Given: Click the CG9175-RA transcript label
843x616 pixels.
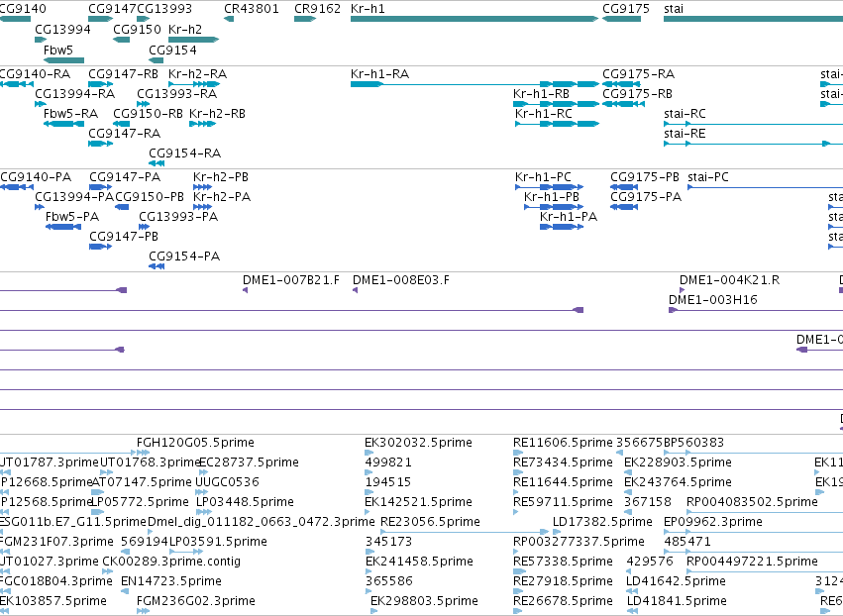Looking at the screenshot, I should [638, 73].
